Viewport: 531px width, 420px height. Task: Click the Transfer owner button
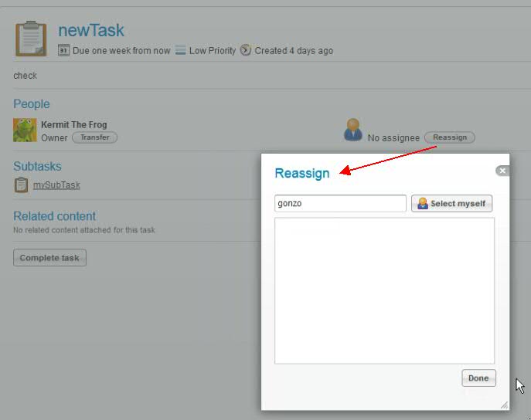95,137
